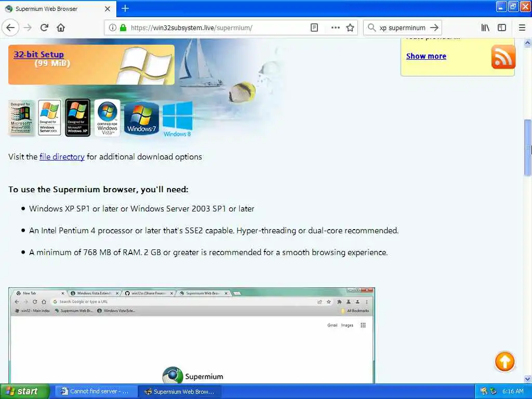This screenshot has height=399, width=532.
Task: Click the orange RSS feed icon
Action: pyautogui.click(x=503, y=57)
